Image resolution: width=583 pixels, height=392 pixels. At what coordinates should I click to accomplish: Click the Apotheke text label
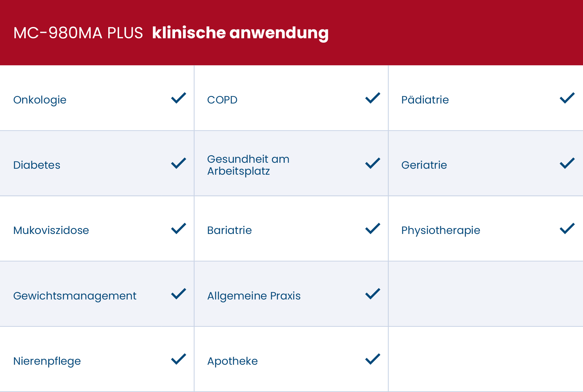(x=232, y=361)
